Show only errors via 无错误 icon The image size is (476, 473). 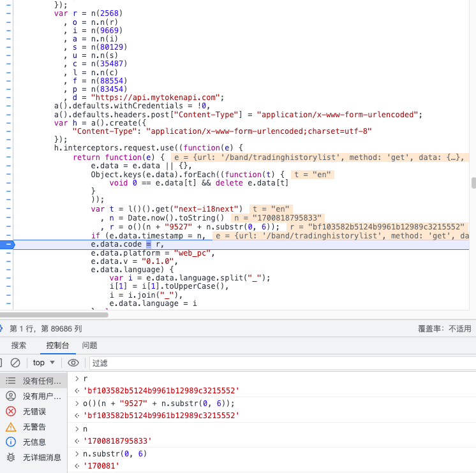[x=11, y=411]
